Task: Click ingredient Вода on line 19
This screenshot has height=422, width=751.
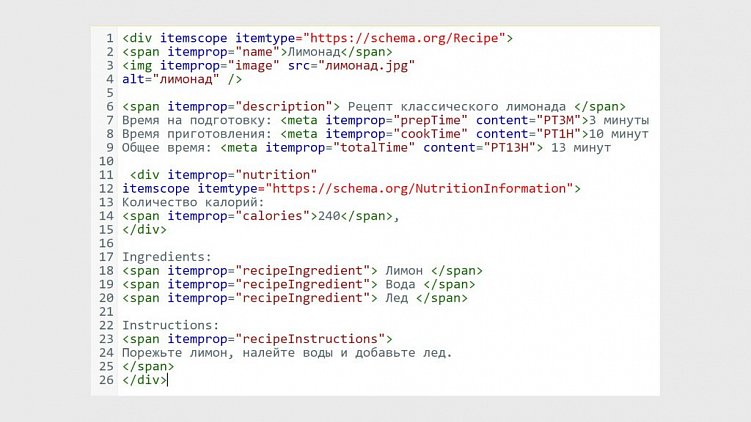Action: click(x=400, y=285)
